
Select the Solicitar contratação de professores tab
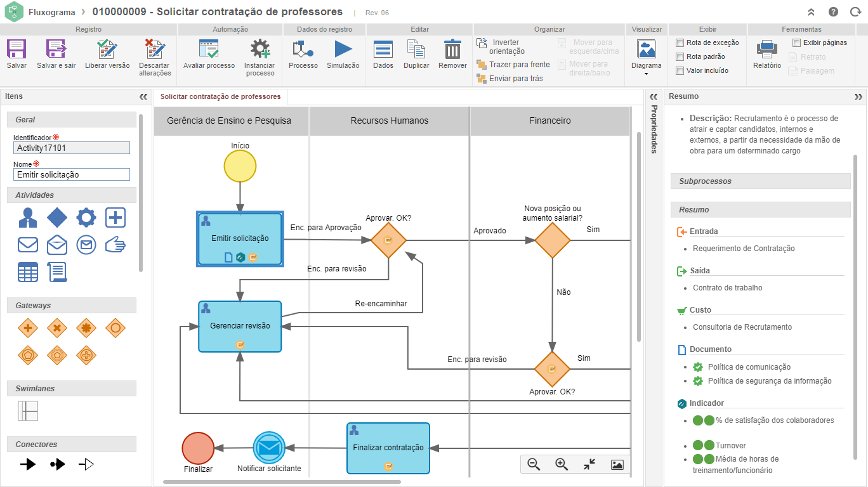[x=220, y=97]
